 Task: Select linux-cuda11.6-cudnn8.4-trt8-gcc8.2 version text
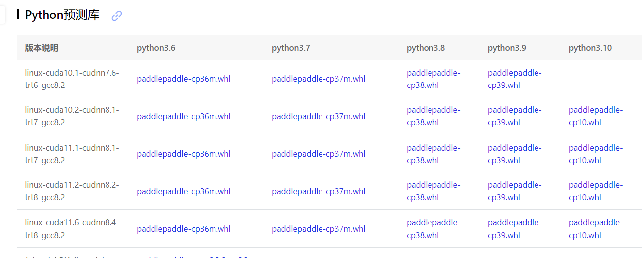pos(72,229)
